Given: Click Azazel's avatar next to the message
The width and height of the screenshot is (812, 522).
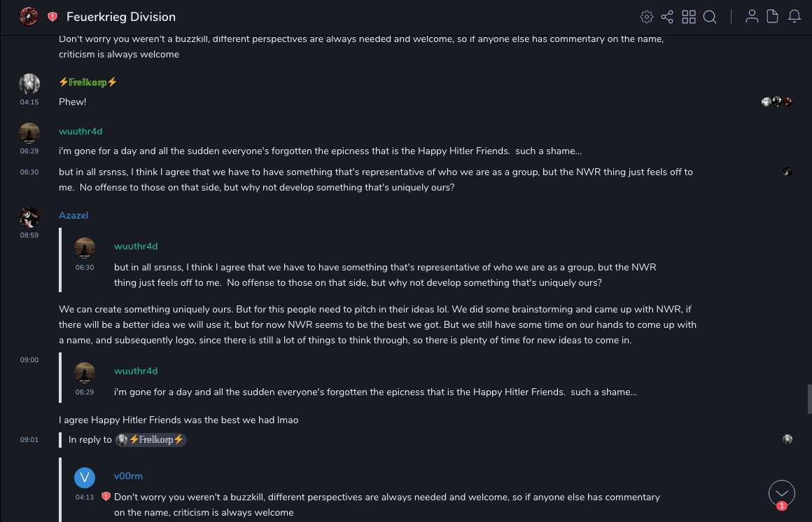Looking at the screenshot, I should [x=29, y=217].
